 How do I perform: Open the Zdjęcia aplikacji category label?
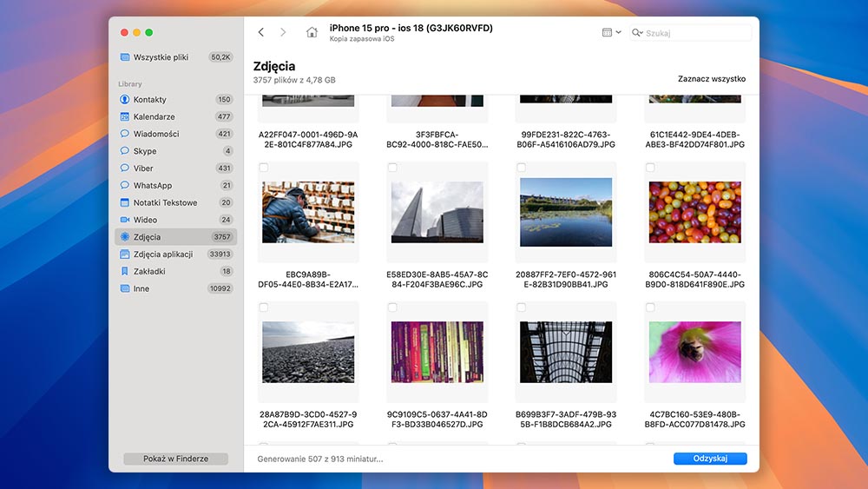coord(163,254)
